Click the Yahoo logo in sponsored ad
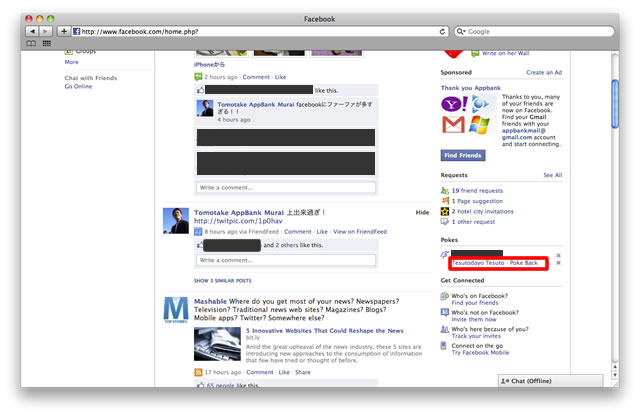 click(454, 104)
